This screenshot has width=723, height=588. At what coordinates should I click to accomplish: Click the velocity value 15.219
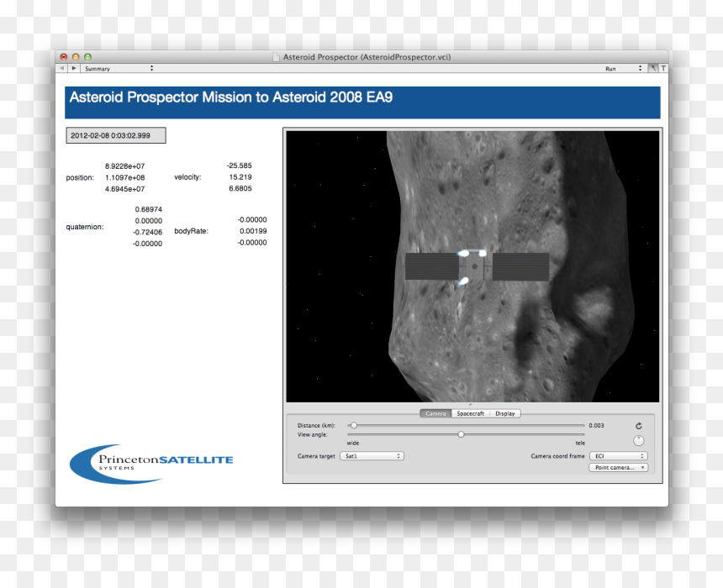click(x=240, y=177)
